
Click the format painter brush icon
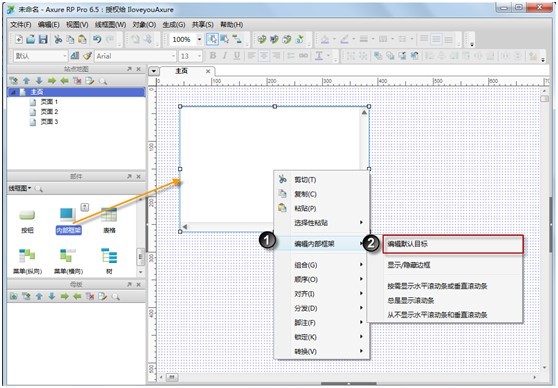[x=87, y=56]
